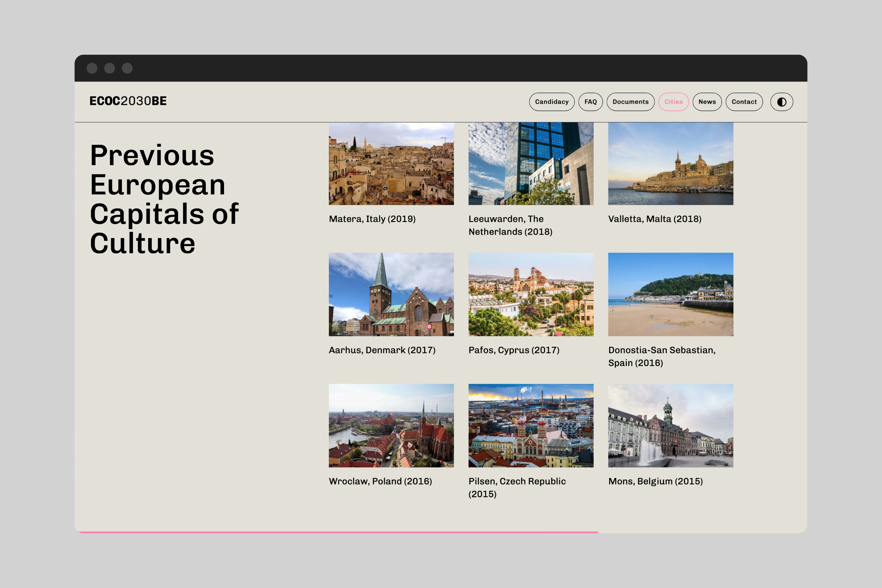
Task: Open the Valletta harbor photo
Action: coord(671,163)
